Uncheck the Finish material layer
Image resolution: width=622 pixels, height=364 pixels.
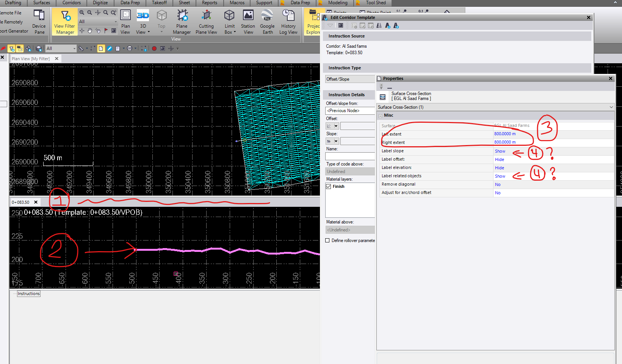(x=329, y=187)
